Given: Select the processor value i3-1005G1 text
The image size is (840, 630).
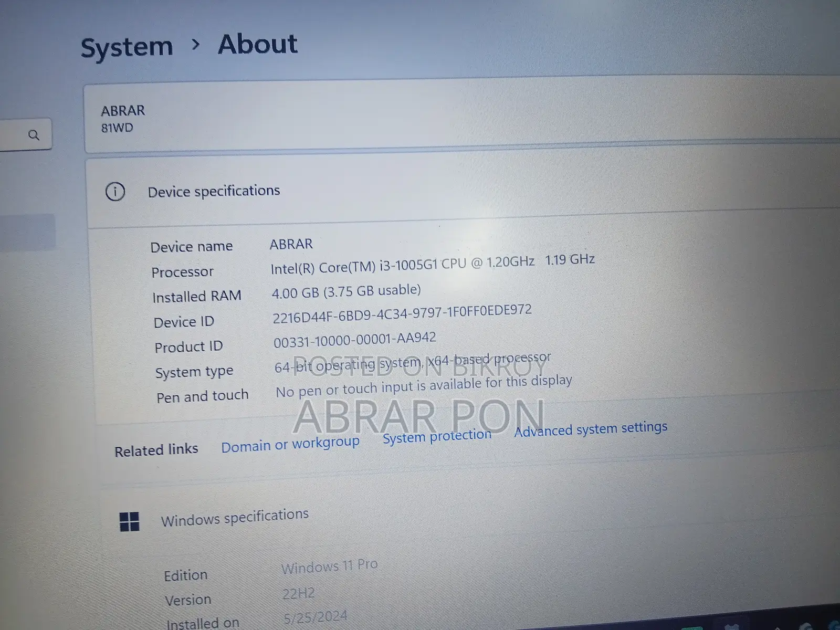Looking at the screenshot, I should tap(433, 264).
